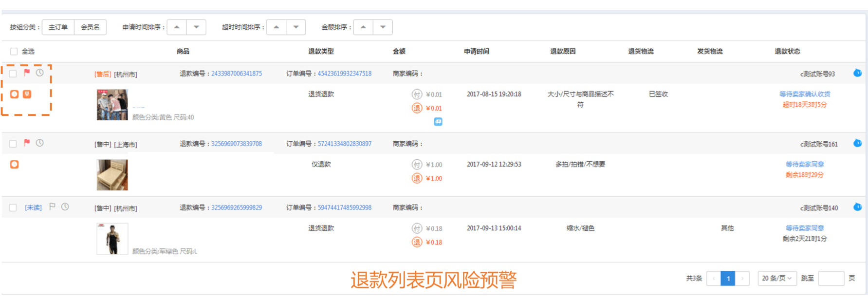Image resolution: width=868 pixels, height=300 pixels.
Task: Click 付 paid icon next to ¥0.18
Action: pos(417,228)
